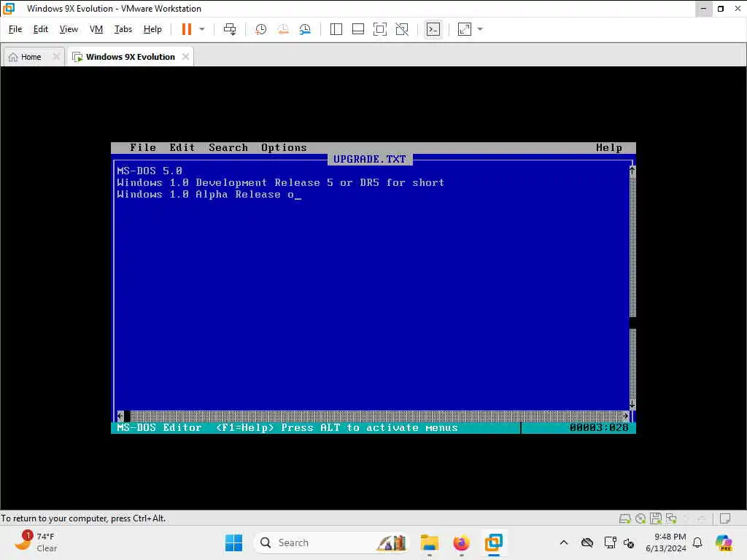Click the vertical scrollbar thumb in the editor

pos(632,323)
